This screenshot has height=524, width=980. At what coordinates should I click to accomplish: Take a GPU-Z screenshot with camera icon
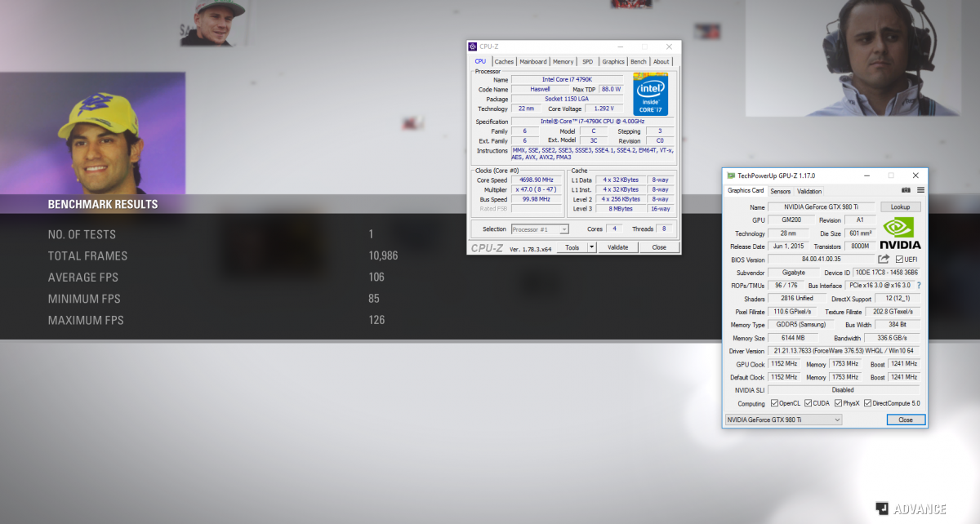tap(906, 190)
